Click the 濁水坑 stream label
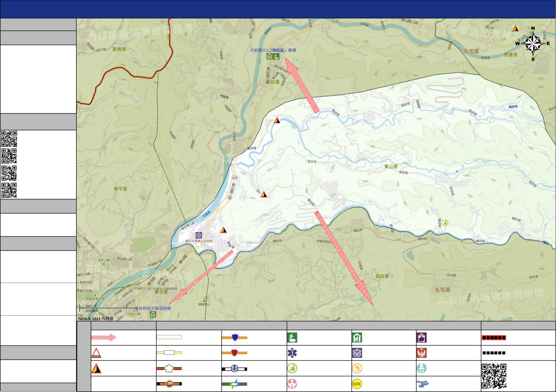 [513, 107]
